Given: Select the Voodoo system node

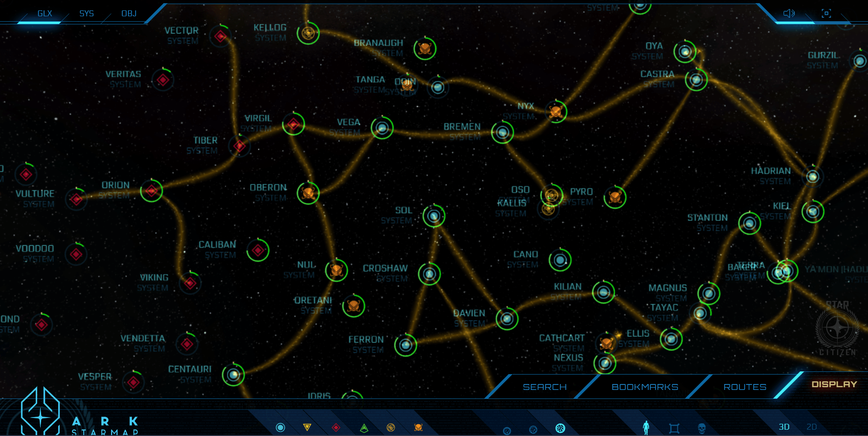Looking at the screenshot, I should click(x=76, y=254).
